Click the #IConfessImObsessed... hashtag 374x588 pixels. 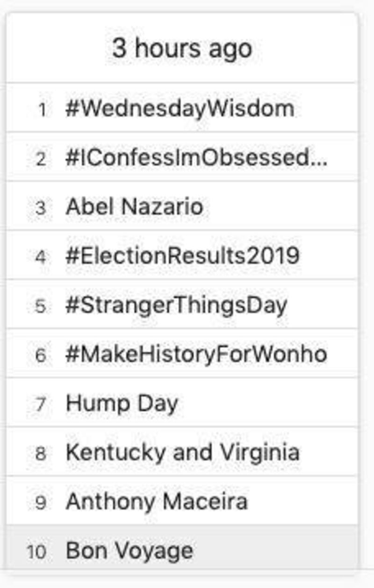click(196, 158)
